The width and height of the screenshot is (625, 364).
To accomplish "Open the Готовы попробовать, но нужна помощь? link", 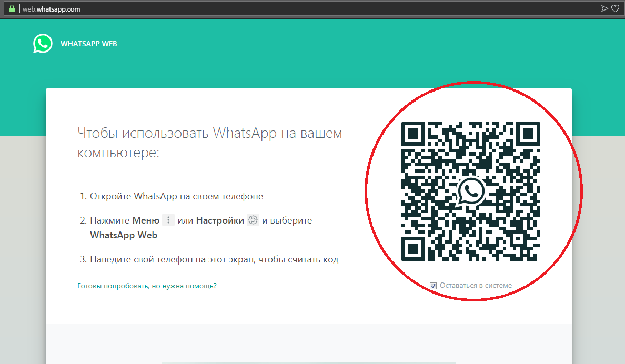I will click(x=147, y=286).
